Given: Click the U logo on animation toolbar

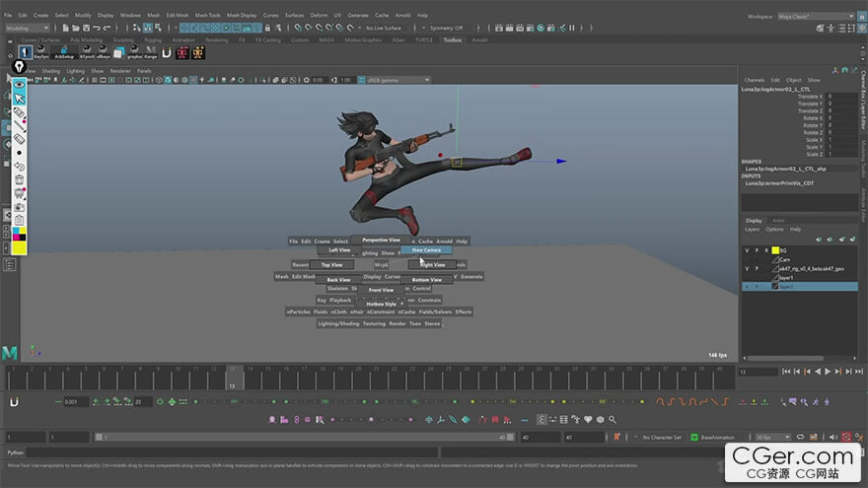Looking at the screenshot, I should pos(15,401).
